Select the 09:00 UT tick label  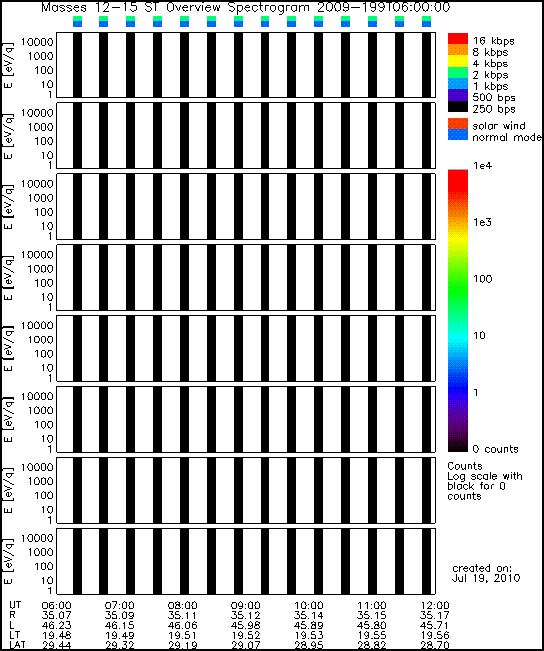[x=245, y=606]
